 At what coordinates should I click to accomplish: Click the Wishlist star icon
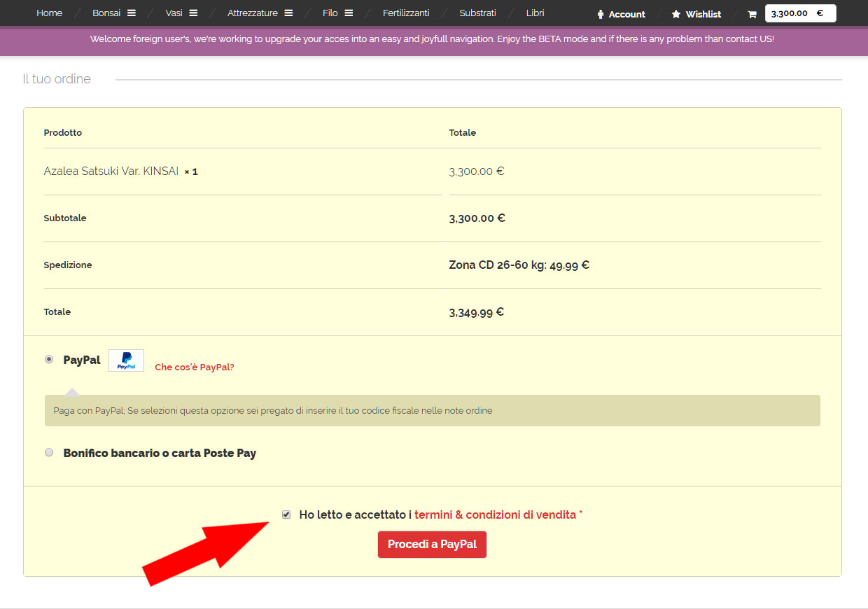tap(676, 14)
